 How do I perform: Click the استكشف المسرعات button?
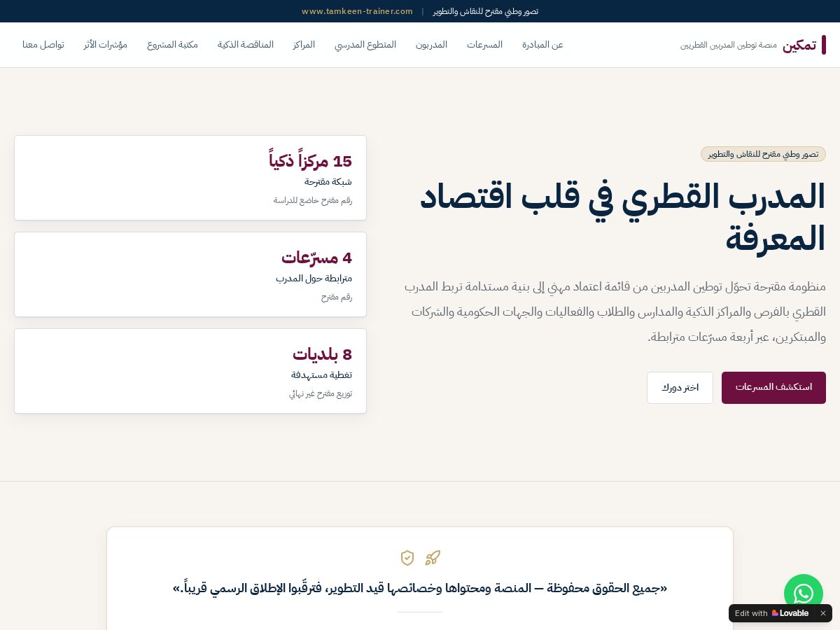point(773,388)
